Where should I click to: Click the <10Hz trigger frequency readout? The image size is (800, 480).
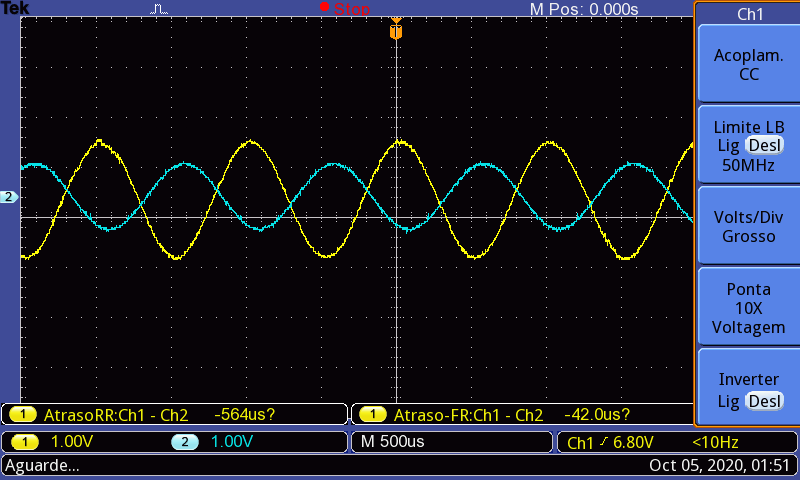[x=715, y=442]
